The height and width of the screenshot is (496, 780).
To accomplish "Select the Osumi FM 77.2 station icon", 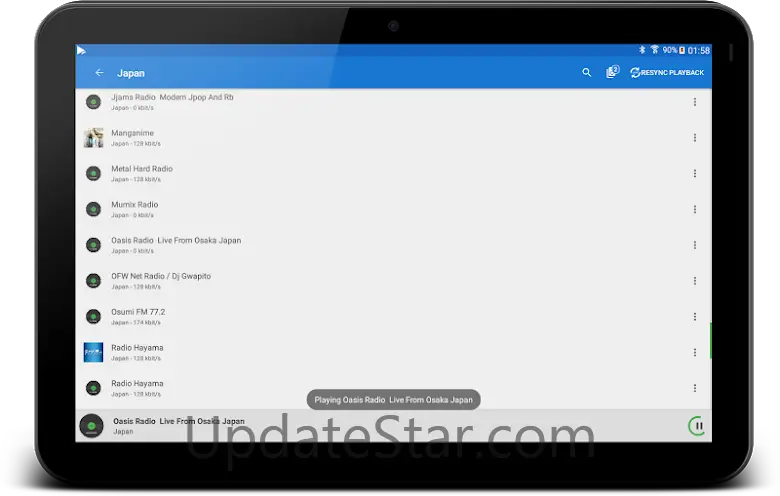I will coord(94,317).
